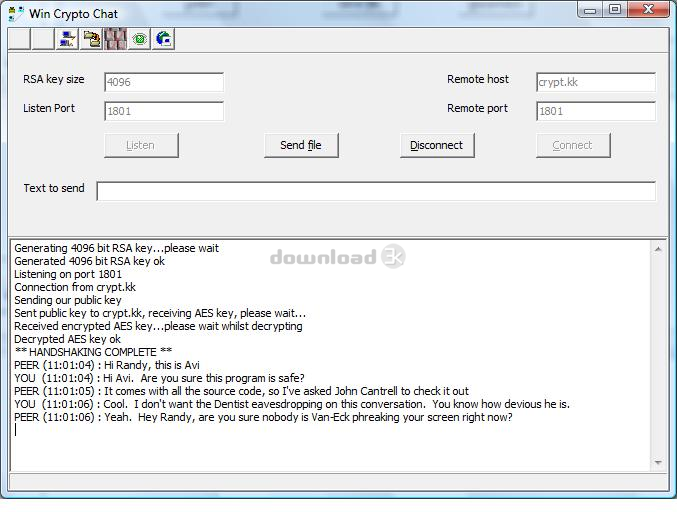Click the Dentist eavesdropping message line
Viewport: 677px width, 512px height.
click(292, 404)
